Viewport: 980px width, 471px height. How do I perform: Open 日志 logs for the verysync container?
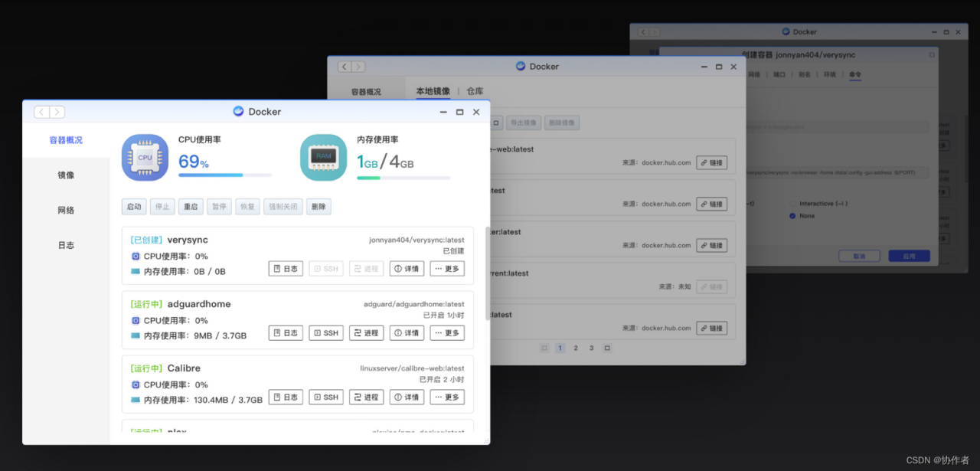(x=285, y=268)
